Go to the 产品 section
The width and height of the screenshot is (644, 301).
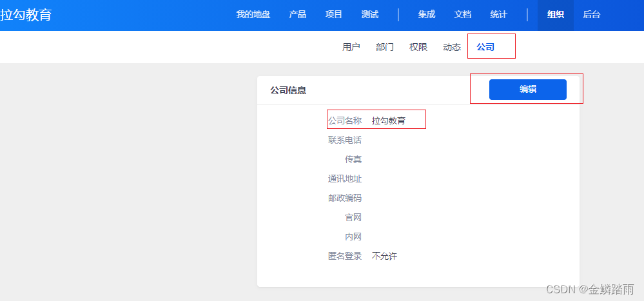(297, 15)
